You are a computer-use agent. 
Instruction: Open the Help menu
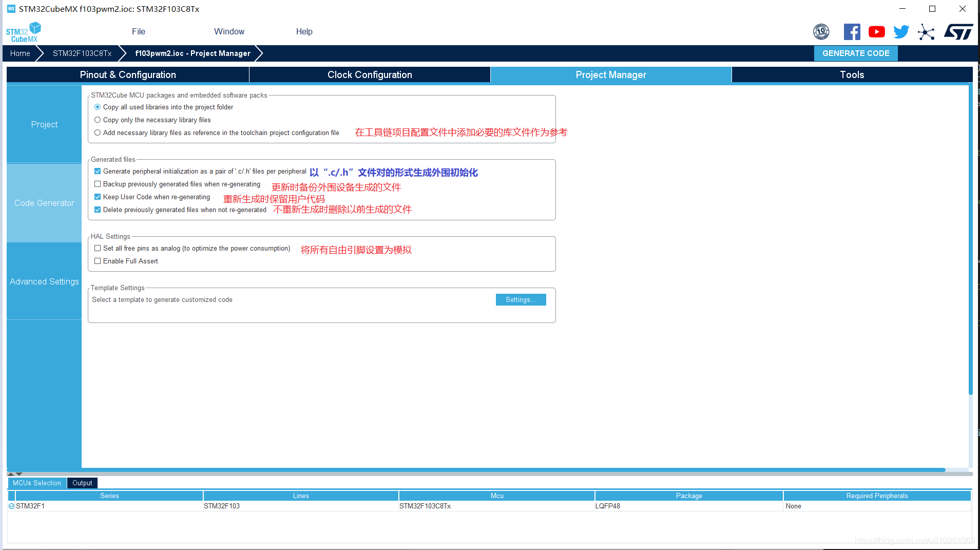point(304,32)
